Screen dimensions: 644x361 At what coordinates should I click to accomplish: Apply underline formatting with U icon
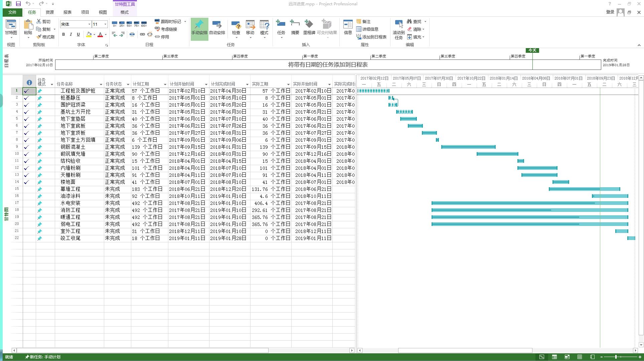pyautogui.click(x=78, y=34)
